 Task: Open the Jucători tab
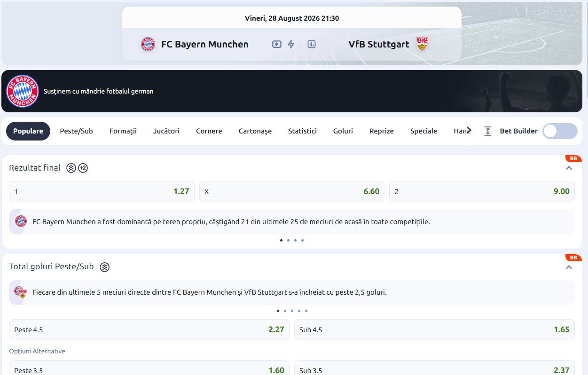click(166, 131)
